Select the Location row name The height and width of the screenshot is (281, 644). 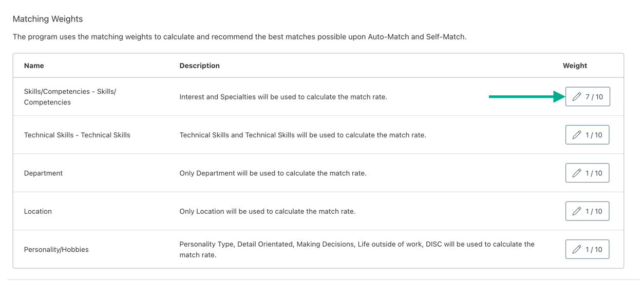38,211
